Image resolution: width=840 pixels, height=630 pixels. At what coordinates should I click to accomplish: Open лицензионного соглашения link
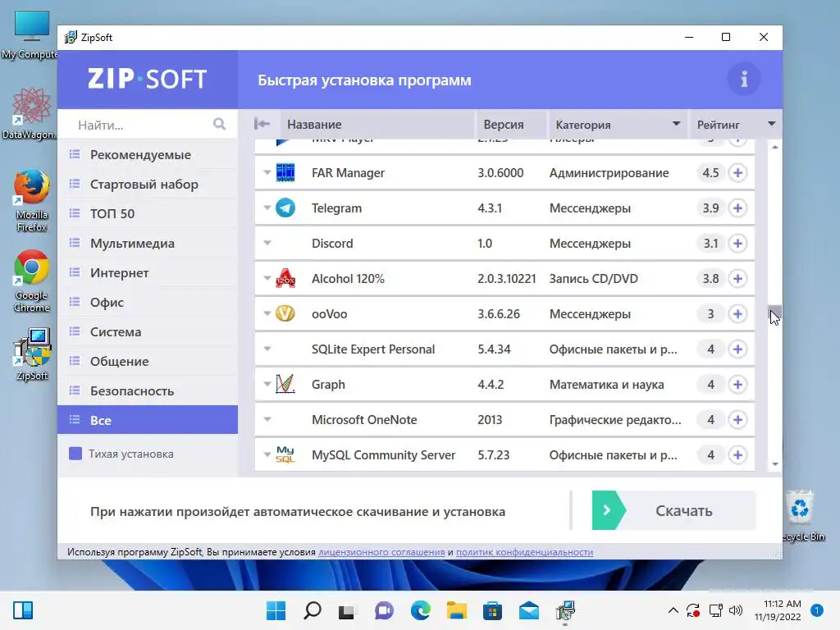click(381, 552)
